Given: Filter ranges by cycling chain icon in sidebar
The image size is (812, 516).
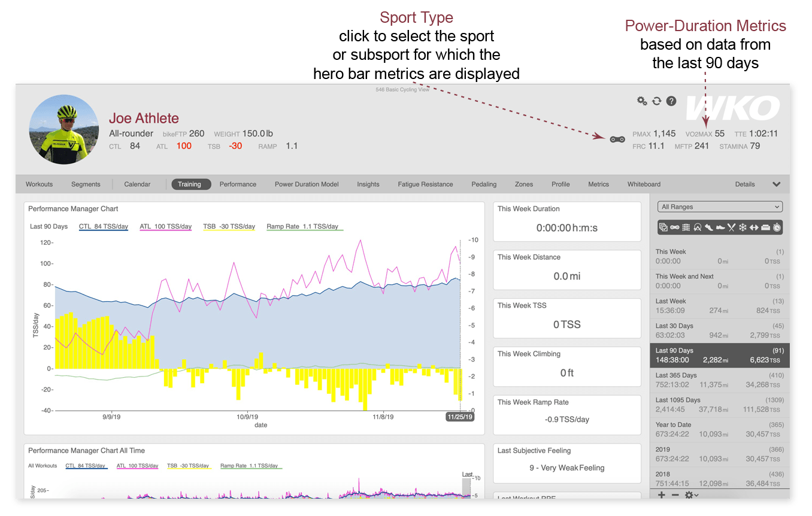Looking at the screenshot, I should click(675, 227).
